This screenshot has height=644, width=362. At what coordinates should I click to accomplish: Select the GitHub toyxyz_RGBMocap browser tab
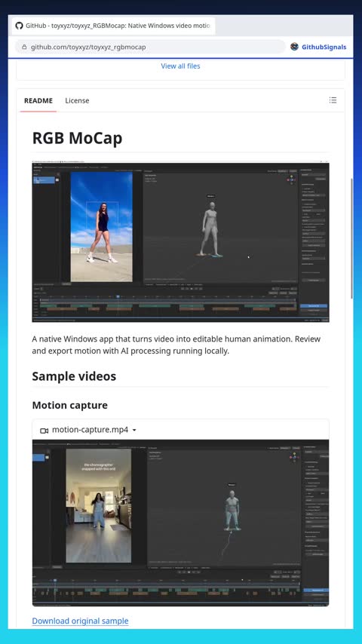113,26
